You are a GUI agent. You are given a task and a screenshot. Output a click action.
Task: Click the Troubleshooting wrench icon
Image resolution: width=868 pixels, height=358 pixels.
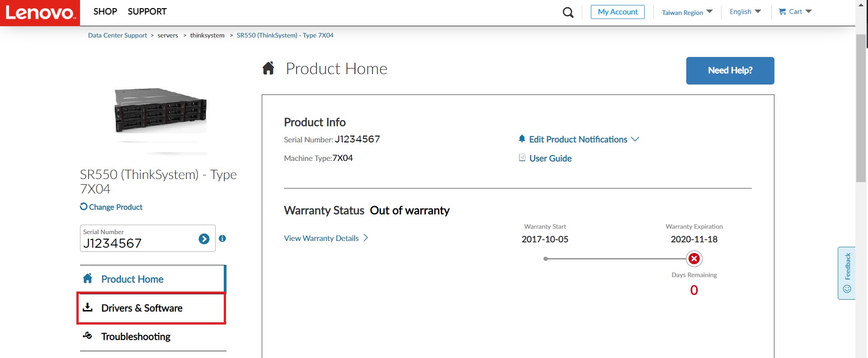tap(88, 335)
